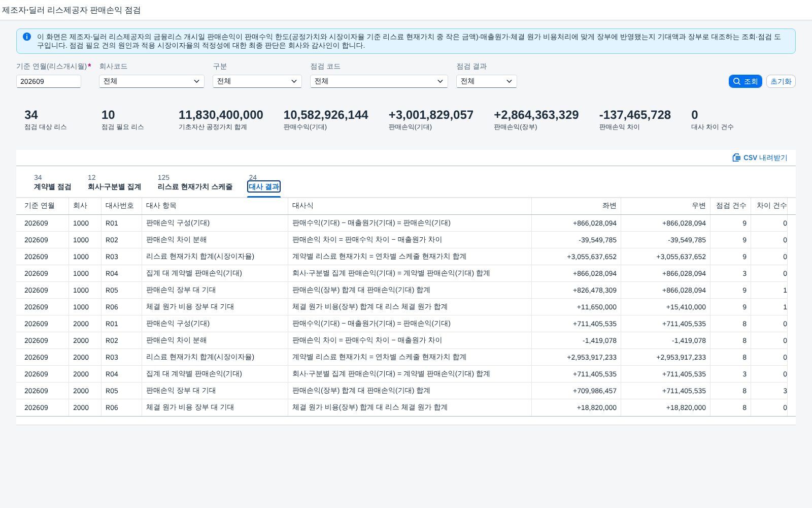The height and width of the screenshot is (508, 812).
Task: Click the 34 점검 대상 리스 KPI
Action: 45,120
